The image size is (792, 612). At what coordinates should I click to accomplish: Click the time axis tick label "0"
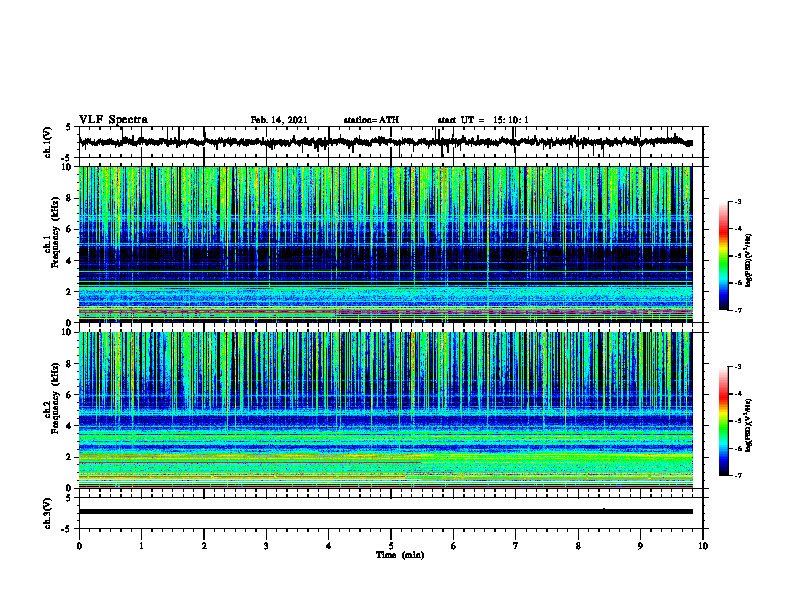point(79,546)
